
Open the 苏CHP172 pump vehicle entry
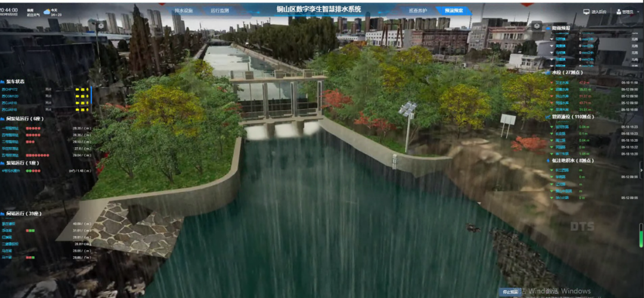pyautogui.click(x=10, y=89)
